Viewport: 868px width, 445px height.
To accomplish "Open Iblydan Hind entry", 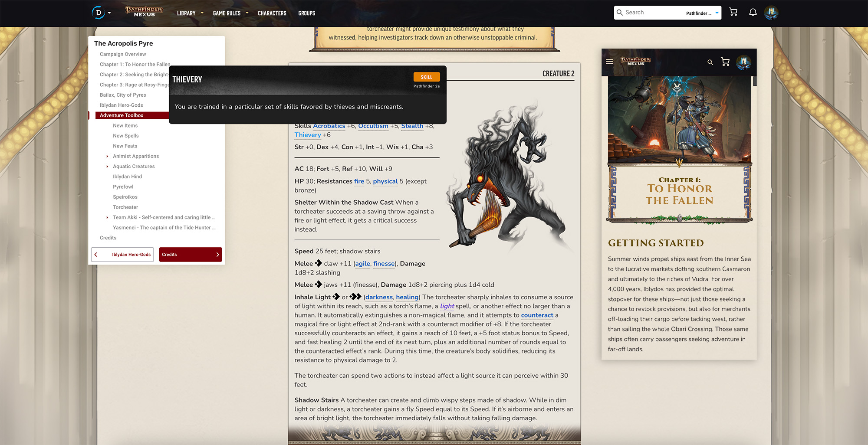I will 127,177.
